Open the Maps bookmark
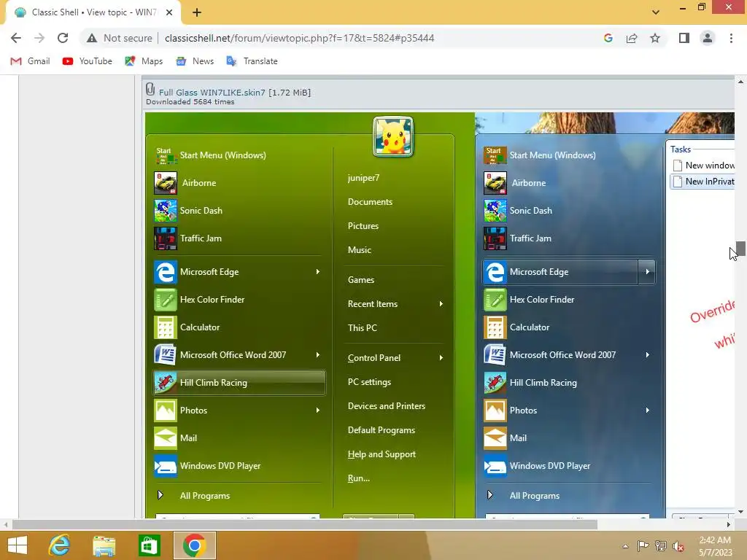The image size is (747, 560). [144, 61]
